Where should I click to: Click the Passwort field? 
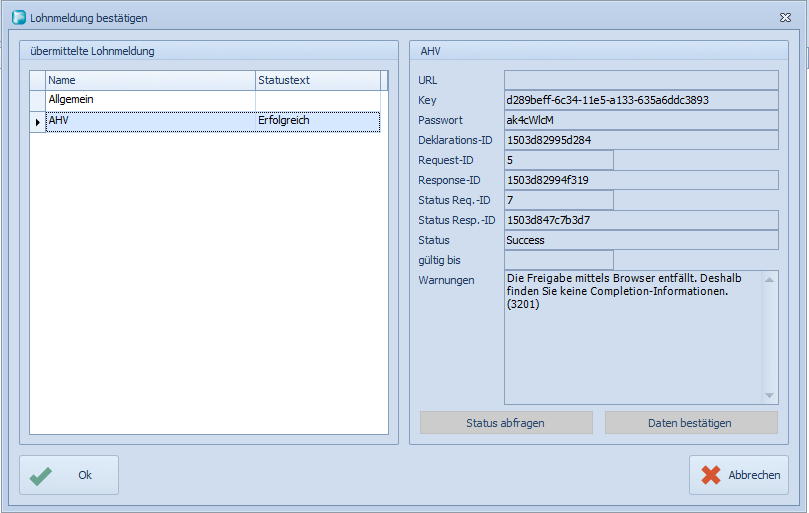(640, 120)
